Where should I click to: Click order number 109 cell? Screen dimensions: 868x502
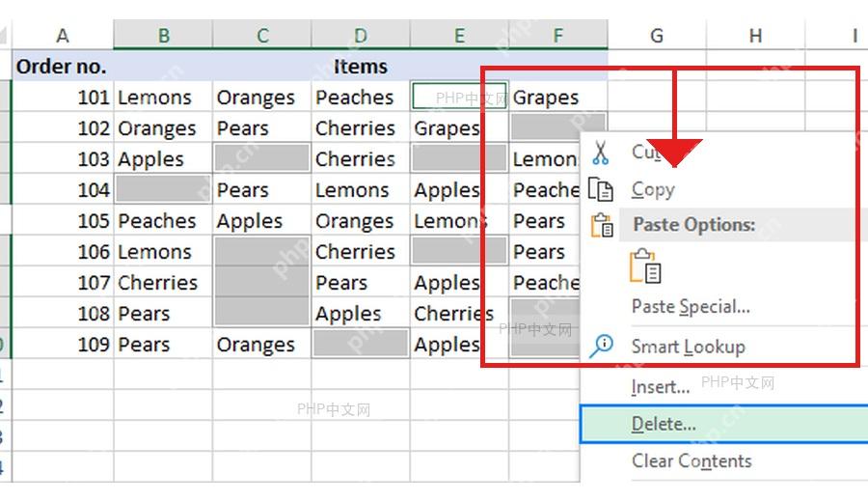pos(63,345)
